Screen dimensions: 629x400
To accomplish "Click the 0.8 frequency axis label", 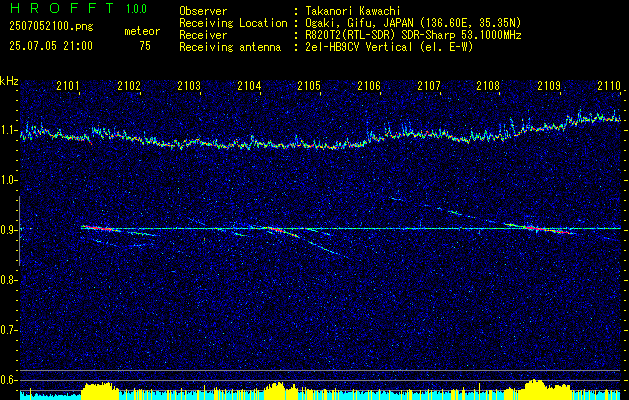I will click(x=8, y=280).
